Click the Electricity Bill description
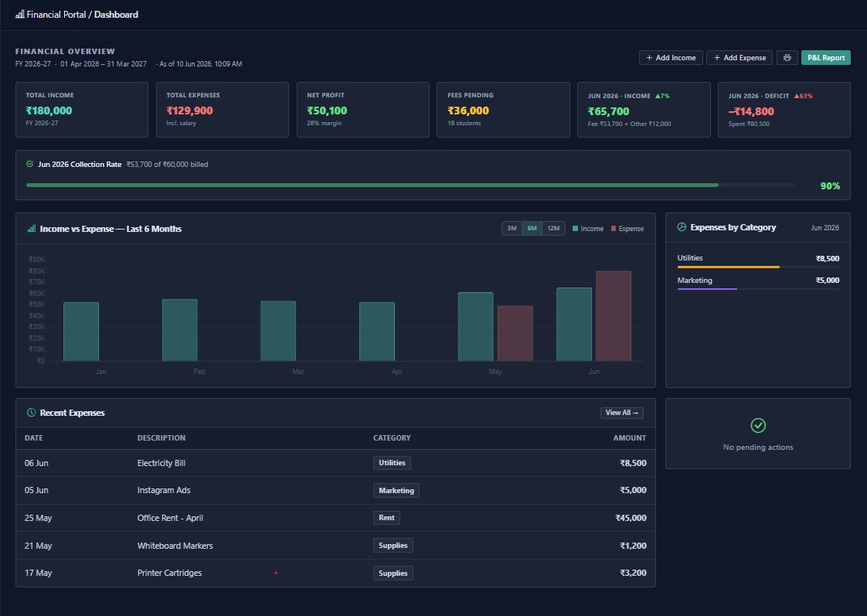This screenshot has height=616, width=867. coord(161,463)
